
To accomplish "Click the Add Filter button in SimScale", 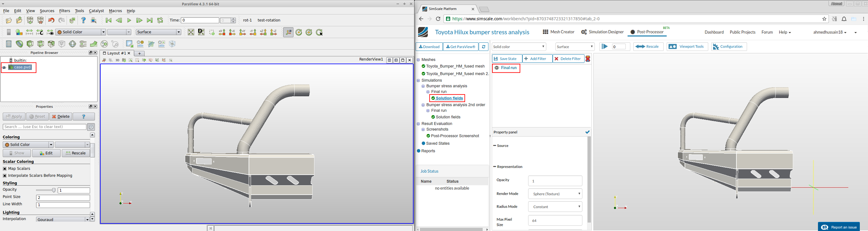I will point(537,59).
